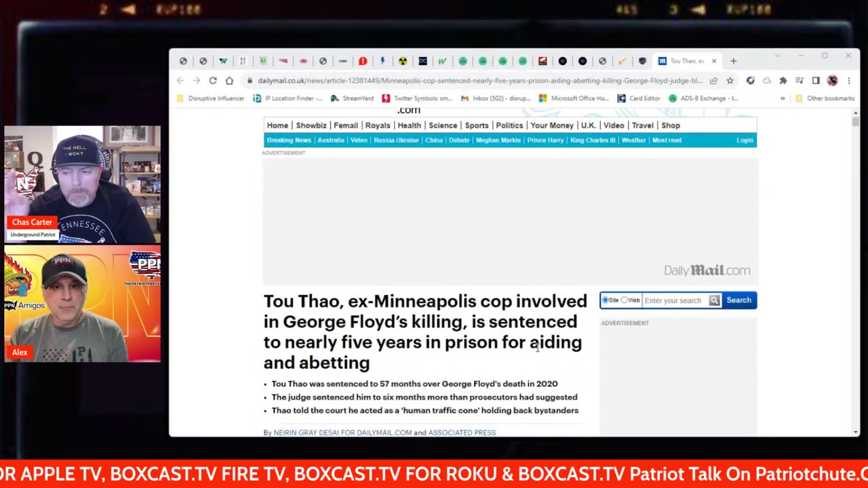Click the blue Search button
This screenshot has height=488, width=868.
738,300
